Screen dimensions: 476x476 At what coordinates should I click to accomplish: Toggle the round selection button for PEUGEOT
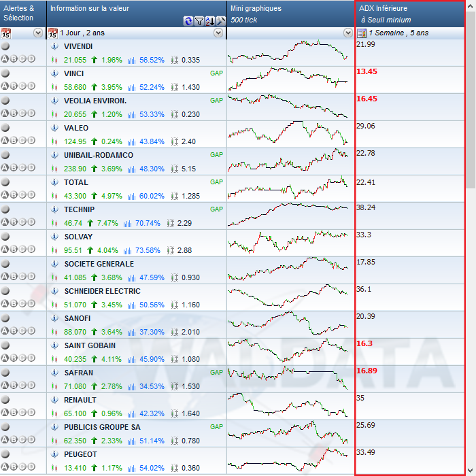pos(5,454)
